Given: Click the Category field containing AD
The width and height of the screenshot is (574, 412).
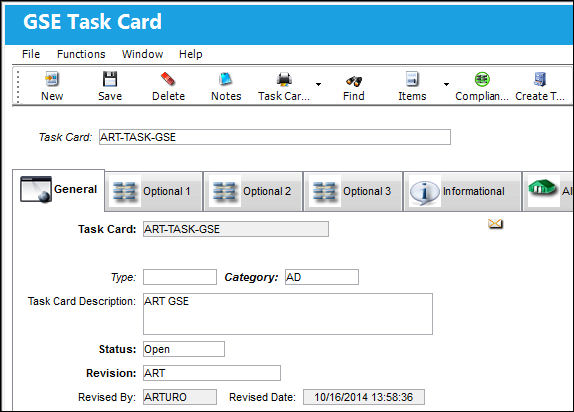Looking at the screenshot, I should [322, 277].
